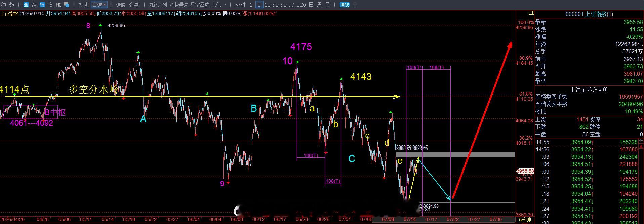This screenshot has width=644, height=224.
Task: Switch to 月 monthly chart period
Action: (327, 5)
